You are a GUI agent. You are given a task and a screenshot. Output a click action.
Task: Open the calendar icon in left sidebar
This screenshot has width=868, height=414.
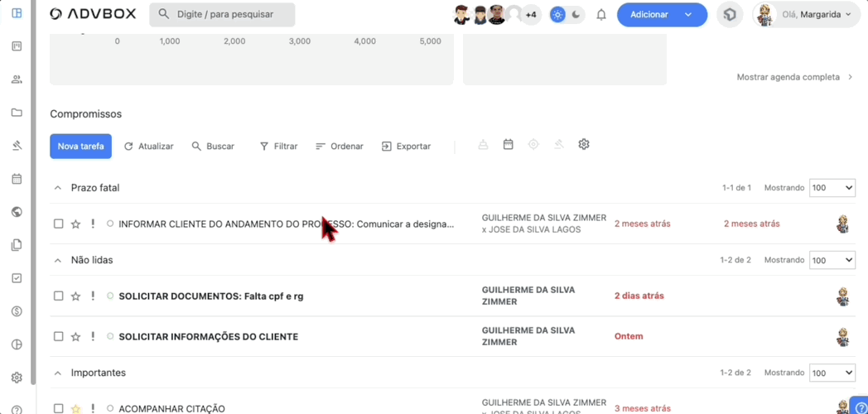[x=17, y=179]
